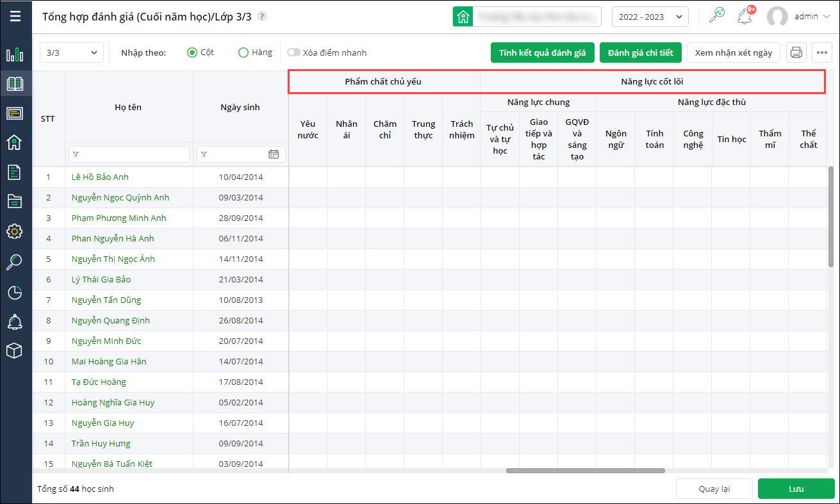Click the pie chart report sidebar icon
This screenshot has width=840, height=504.
pos(15,293)
